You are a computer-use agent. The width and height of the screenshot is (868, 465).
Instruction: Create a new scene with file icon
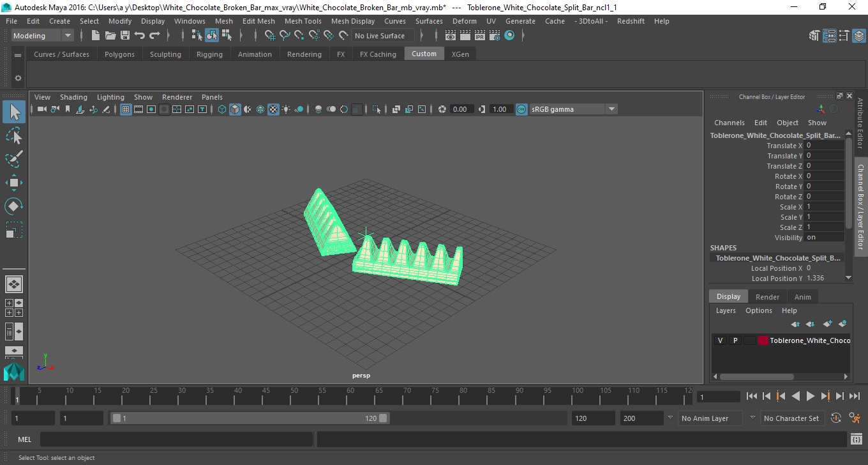94,36
